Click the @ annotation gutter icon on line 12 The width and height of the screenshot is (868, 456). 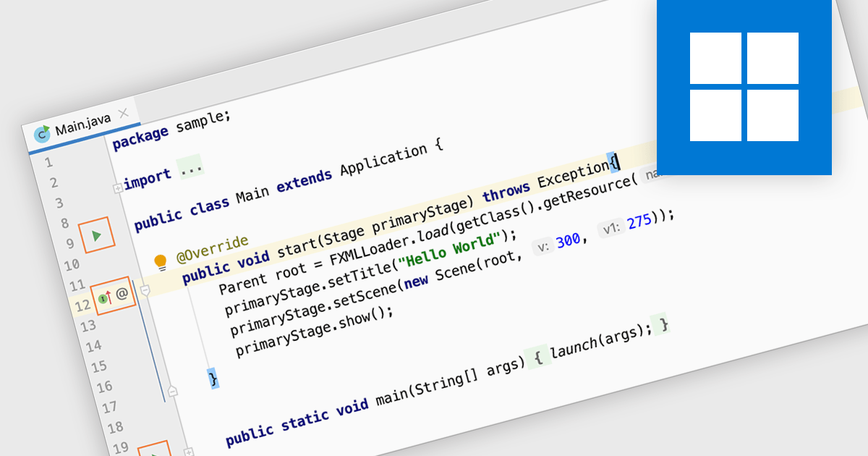(122, 293)
